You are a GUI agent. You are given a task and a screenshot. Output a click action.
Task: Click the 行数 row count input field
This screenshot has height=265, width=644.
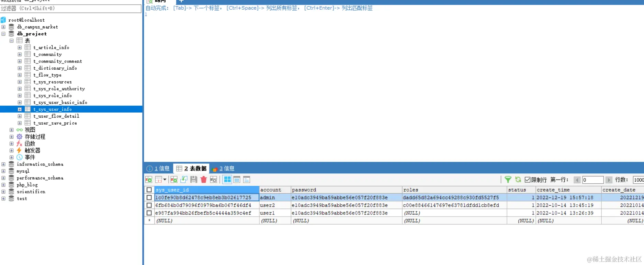point(639,180)
